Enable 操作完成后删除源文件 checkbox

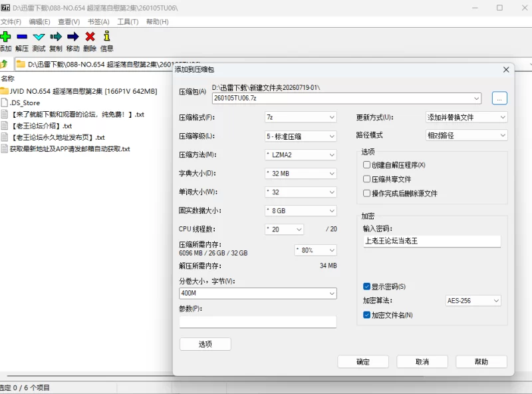pyautogui.click(x=366, y=193)
